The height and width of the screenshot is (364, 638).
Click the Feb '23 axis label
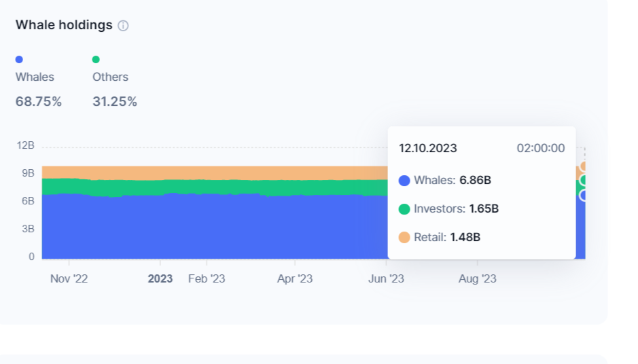click(x=207, y=278)
